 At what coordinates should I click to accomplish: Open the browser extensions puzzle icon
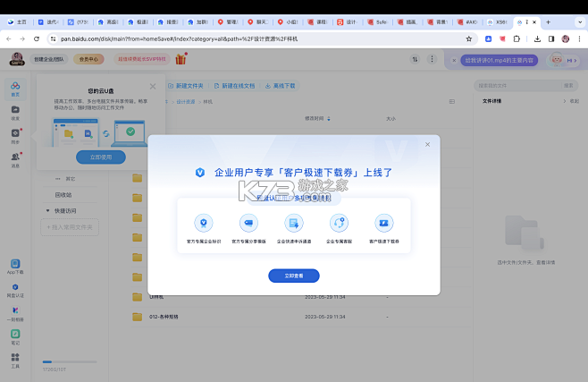point(517,38)
